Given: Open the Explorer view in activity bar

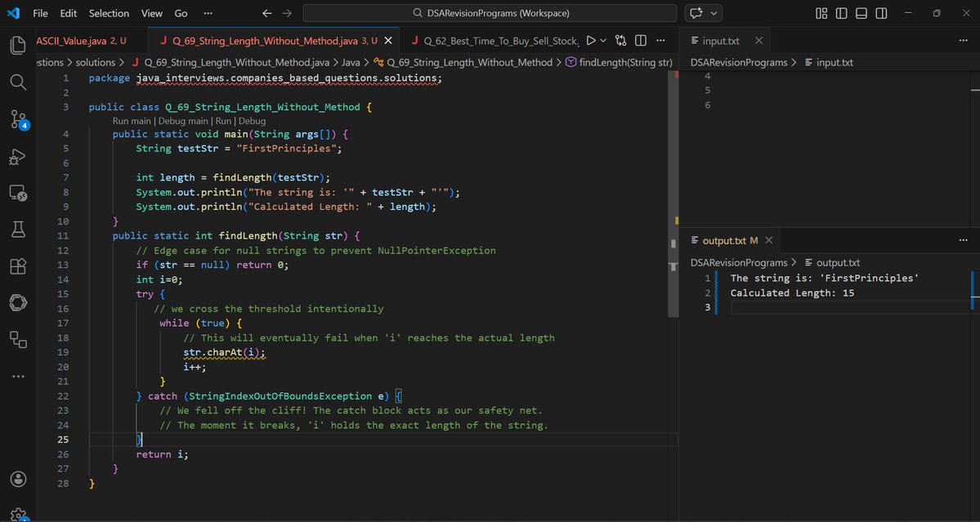Looking at the screenshot, I should click(18, 45).
